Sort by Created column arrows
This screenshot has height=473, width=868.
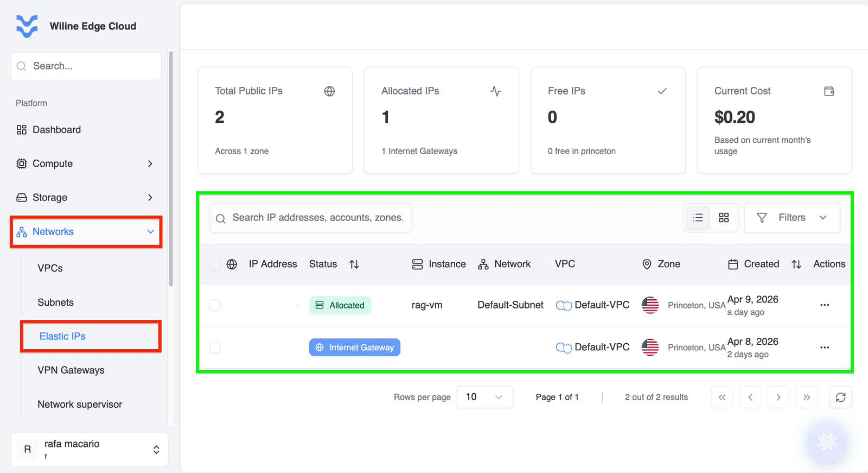click(x=796, y=264)
